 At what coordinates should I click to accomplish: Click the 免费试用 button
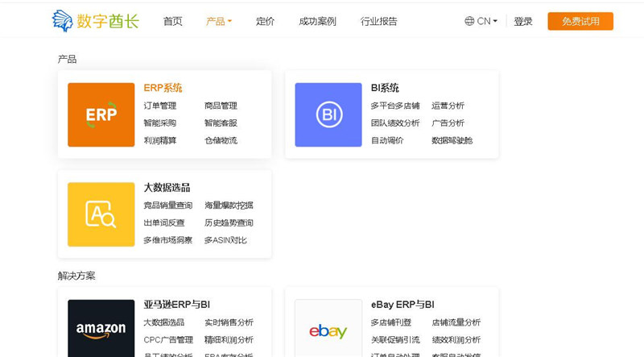tap(580, 21)
